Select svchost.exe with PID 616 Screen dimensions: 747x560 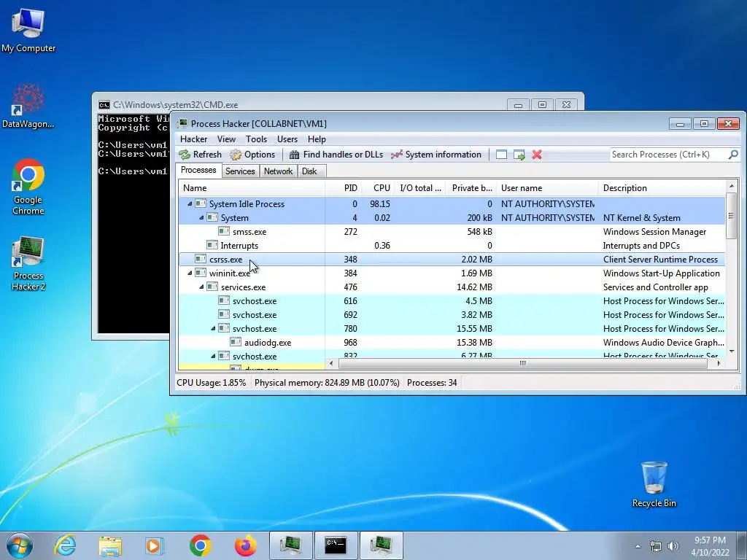(x=452, y=301)
